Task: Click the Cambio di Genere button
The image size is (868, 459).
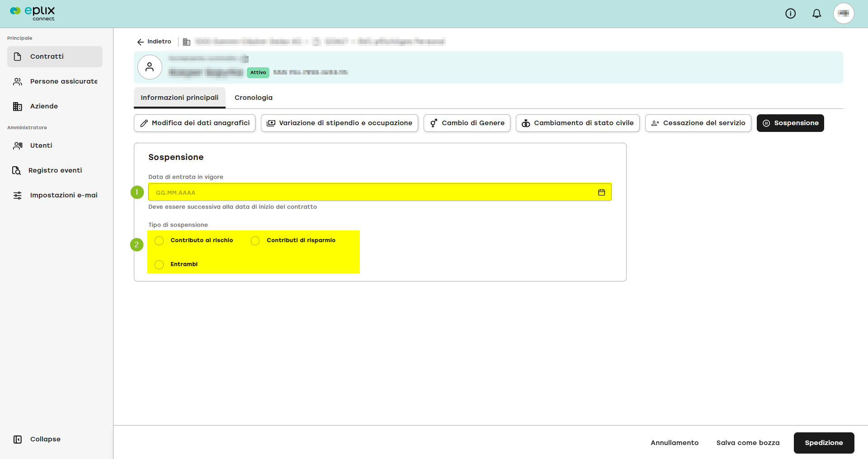Action: click(467, 123)
